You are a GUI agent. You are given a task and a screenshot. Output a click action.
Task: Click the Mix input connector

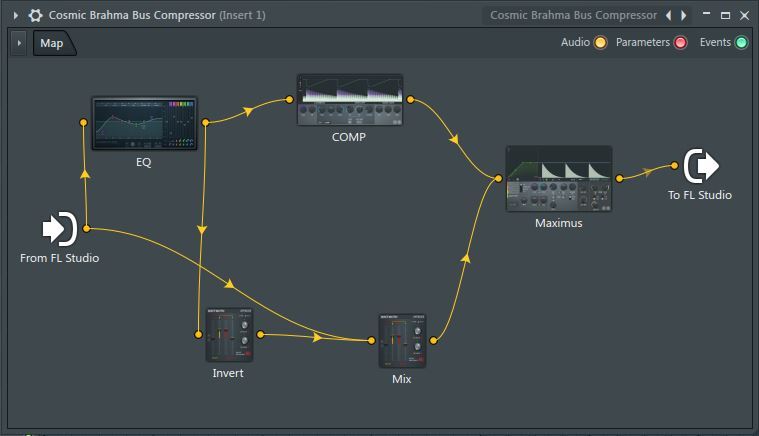(x=371, y=341)
